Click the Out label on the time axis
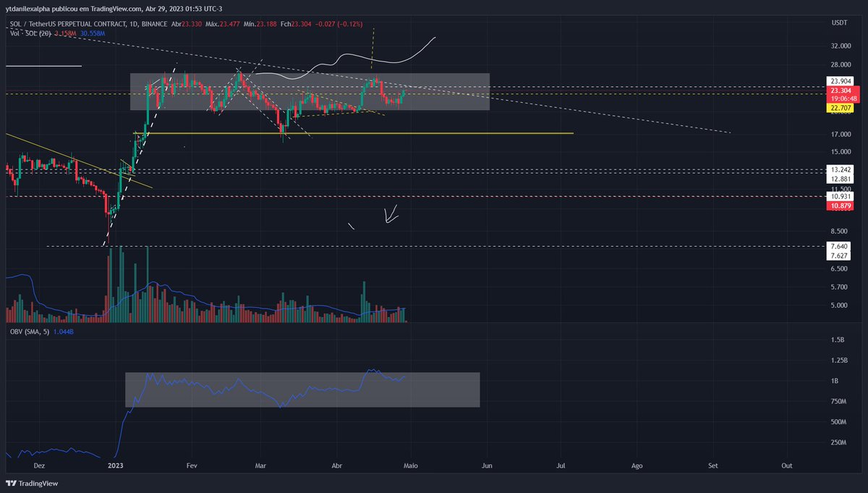 tap(787, 467)
